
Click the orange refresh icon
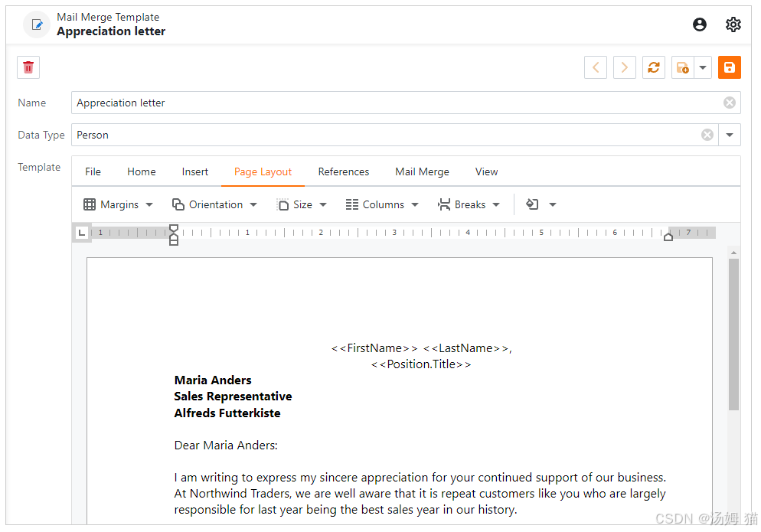pos(654,67)
